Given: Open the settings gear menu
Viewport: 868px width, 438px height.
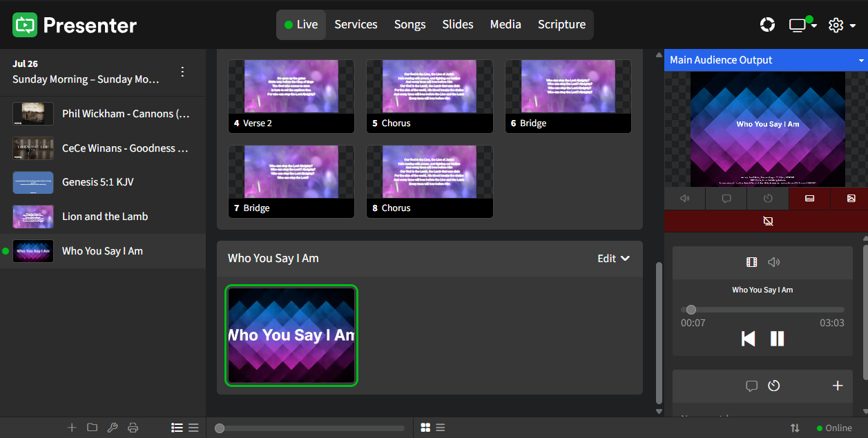Looking at the screenshot, I should pos(842,25).
